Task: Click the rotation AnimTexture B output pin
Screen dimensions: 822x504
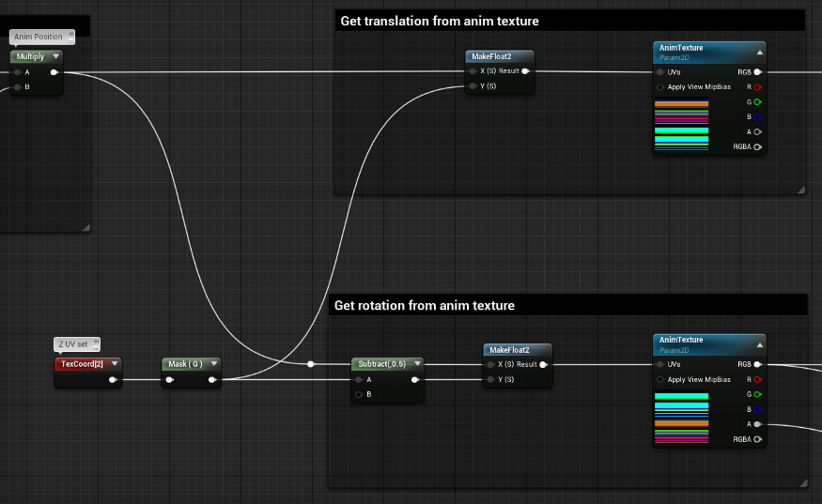Action: pyautogui.click(x=757, y=409)
